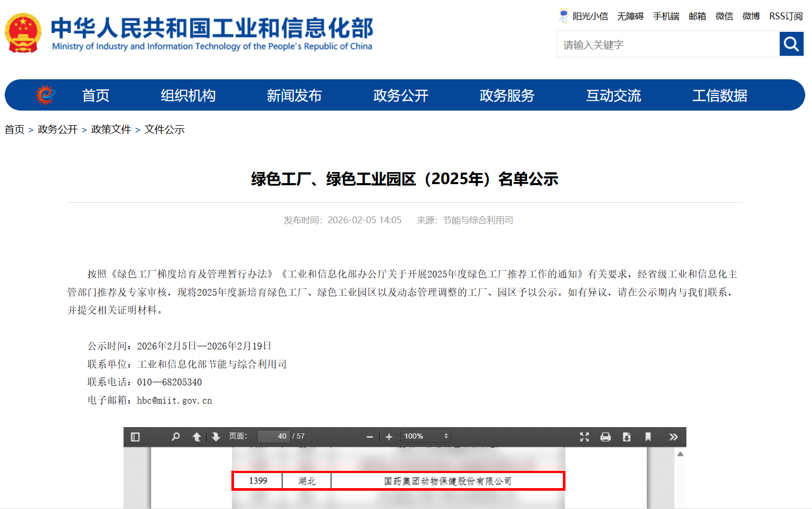This screenshot has height=509, width=812.
Task: Click the PDF page number field
Action: (x=274, y=437)
